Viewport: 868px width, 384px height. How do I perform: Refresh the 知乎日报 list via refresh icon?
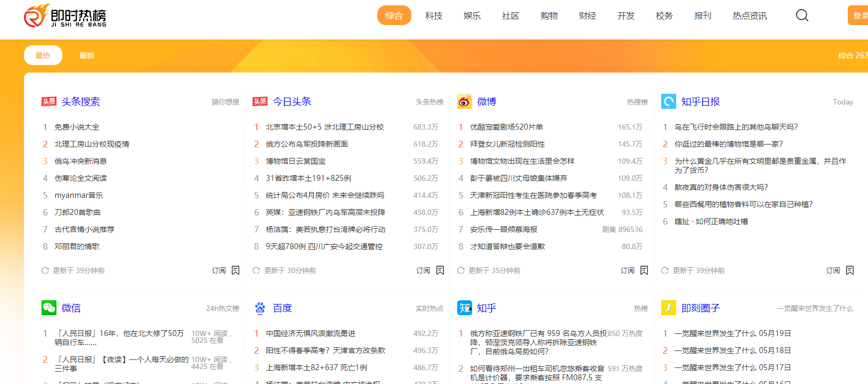point(665,270)
